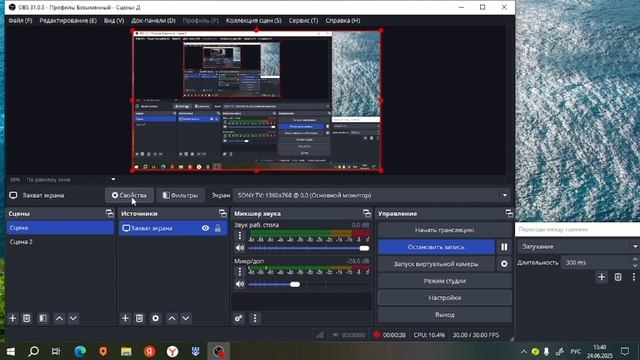Screen dimensions: 640x360
Task: Move source down arrow in Sources panel
Action: click(x=186, y=318)
